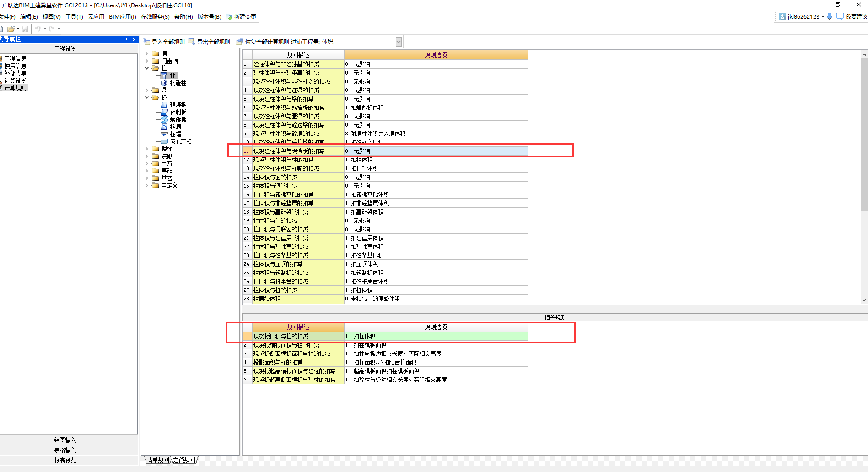Click the 导出全部规则 export icon
Image resolution: width=868 pixels, height=472 pixels.
(x=192, y=42)
